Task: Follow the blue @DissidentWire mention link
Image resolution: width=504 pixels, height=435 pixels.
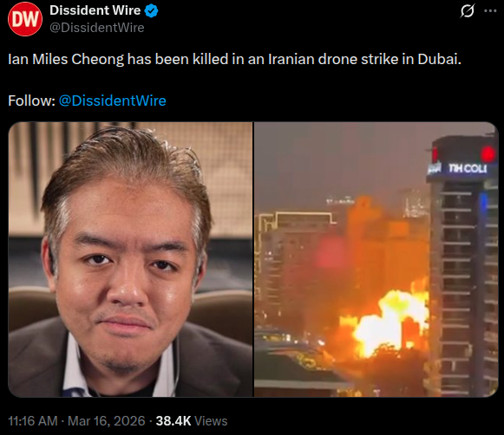Action: [x=113, y=101]
